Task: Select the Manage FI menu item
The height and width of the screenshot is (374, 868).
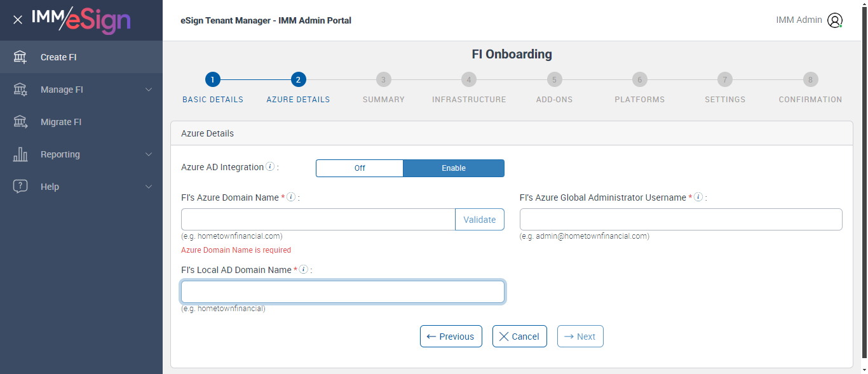Action: point(62,90)
